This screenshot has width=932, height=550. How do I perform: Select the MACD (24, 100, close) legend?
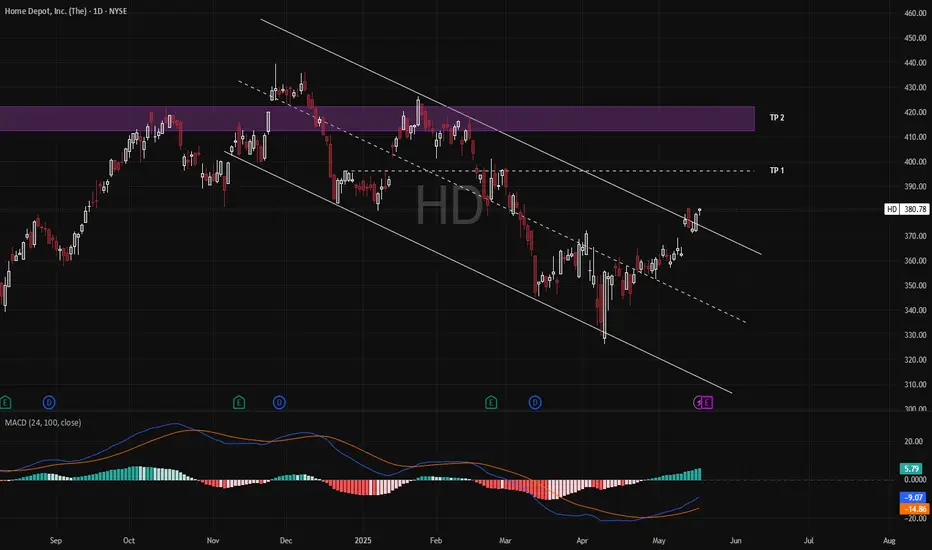43,423
